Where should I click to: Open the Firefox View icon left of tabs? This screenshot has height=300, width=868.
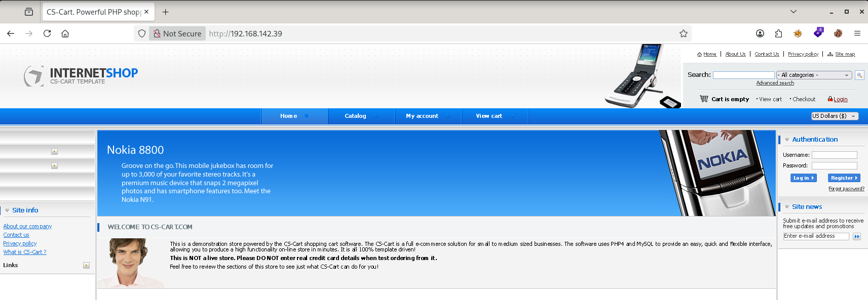pos(29,12)
